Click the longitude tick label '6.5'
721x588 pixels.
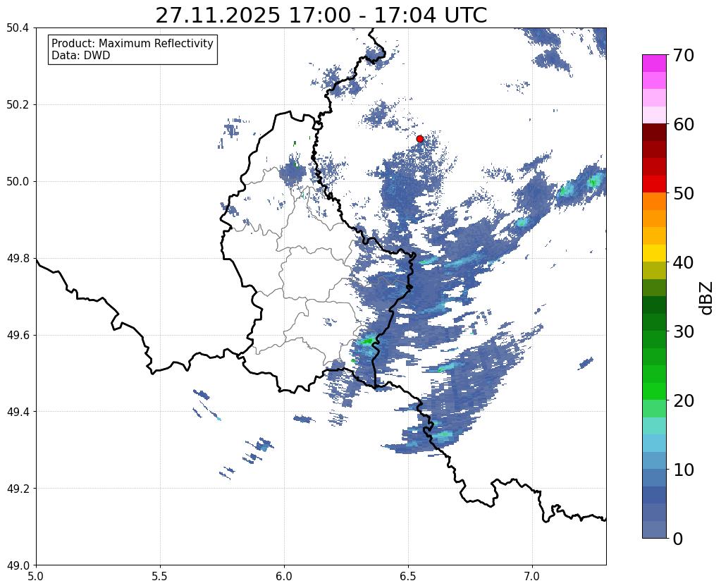tap(408, 575)
